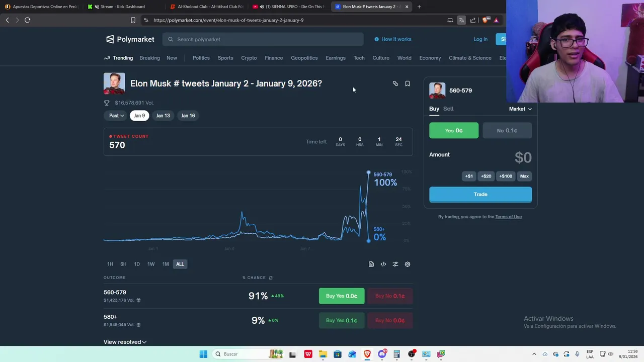The width and height of the screenshot is (644, 362).
Task: Click the Max amount button
Action: (524, 176)
